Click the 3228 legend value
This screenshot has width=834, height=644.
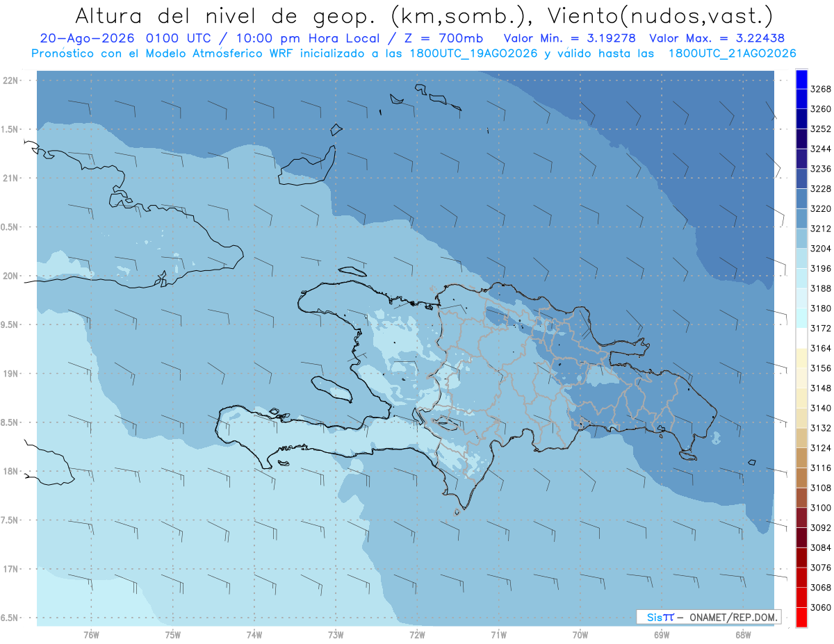click(x=821, y=189)
